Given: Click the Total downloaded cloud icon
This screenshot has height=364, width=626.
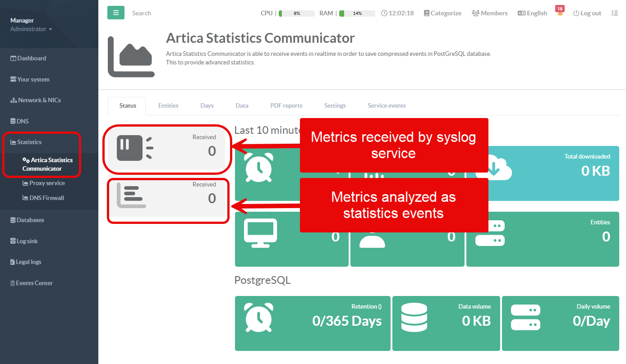Looking at the screenshot, I should (x=499, y=166).
